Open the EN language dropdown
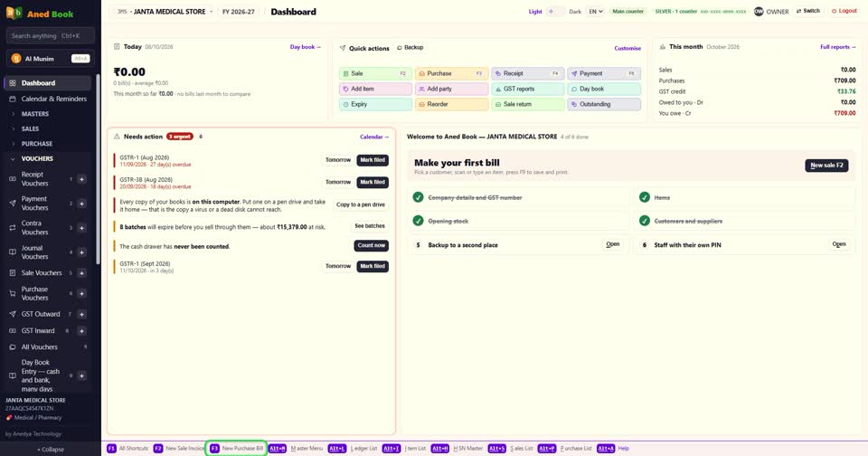 (x=595, y=11)
